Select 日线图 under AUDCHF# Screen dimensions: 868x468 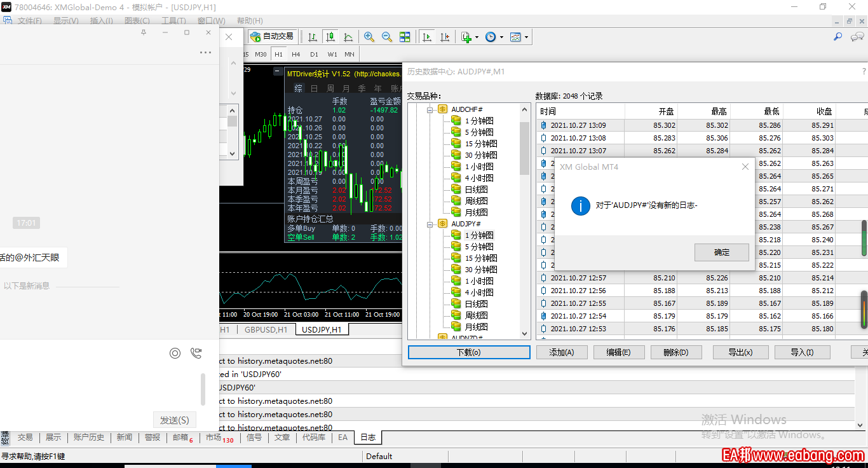tap(476, 189)
